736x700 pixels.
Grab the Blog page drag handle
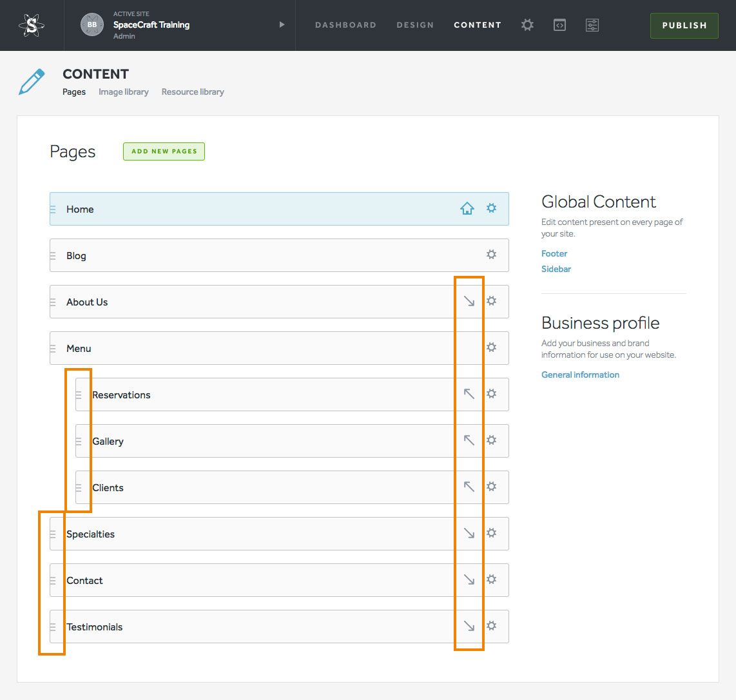(53, 255)
